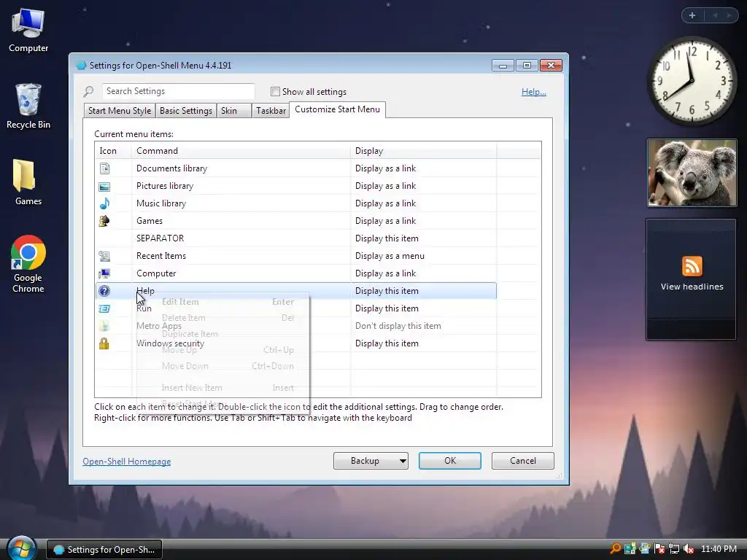
Task: Switch to the Skin tab
Action: (234, 111)
